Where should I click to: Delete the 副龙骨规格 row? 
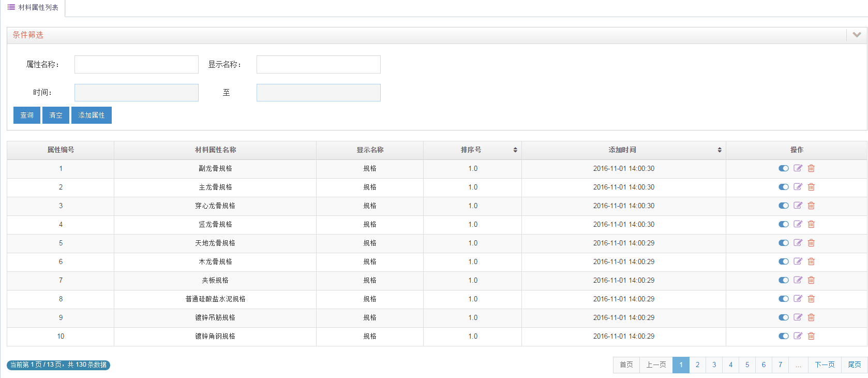point(811,168)
